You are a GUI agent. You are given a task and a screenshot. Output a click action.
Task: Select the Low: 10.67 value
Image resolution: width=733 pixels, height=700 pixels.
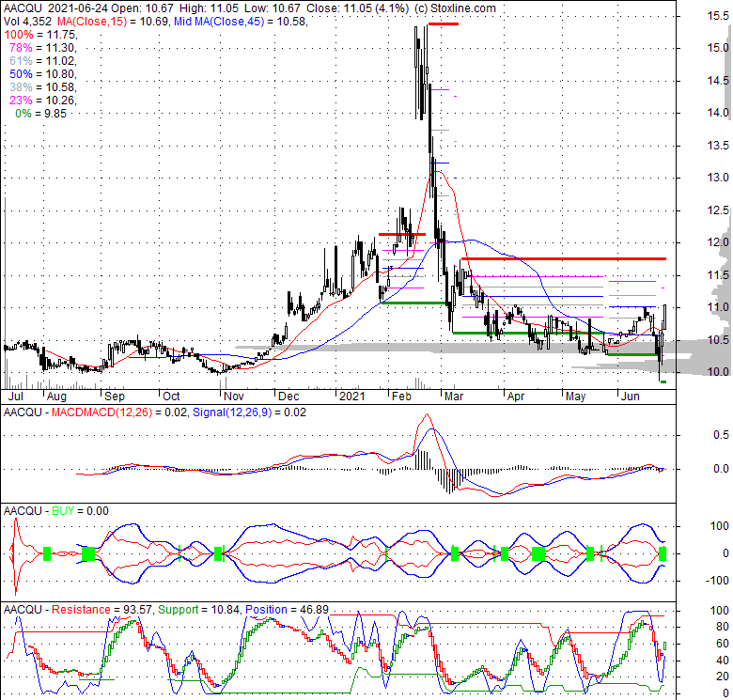pyautogui.click(x=271, y=8)
